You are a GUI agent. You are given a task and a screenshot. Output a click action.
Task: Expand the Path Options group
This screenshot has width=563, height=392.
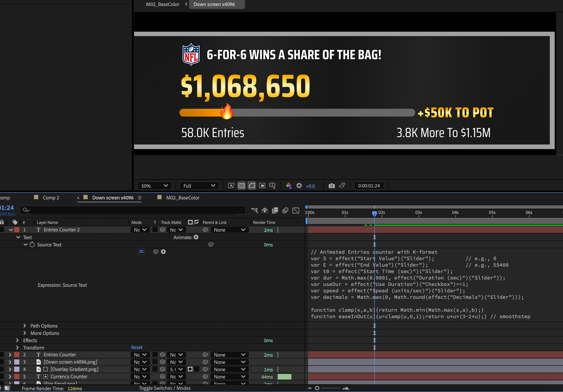[x=24, y=326]
